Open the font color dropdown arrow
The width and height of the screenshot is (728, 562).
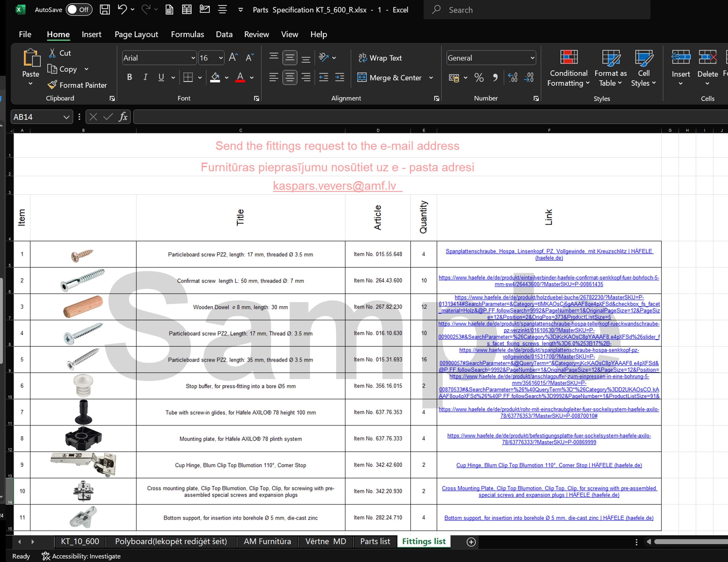click(252, 78)
